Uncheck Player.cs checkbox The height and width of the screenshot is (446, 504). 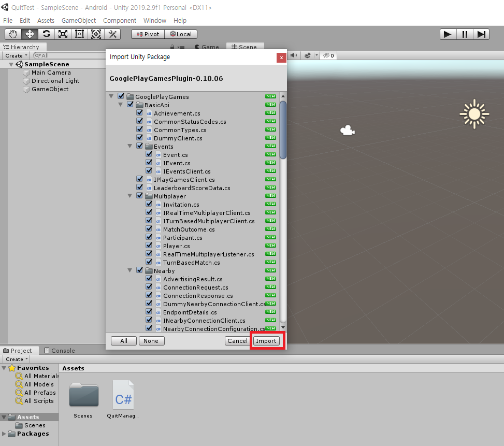149,246
